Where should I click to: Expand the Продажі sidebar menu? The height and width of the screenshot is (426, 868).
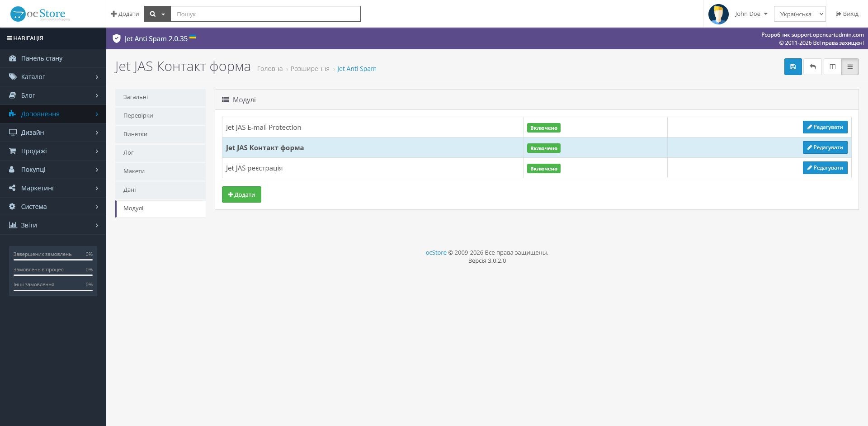pos(53,151)
